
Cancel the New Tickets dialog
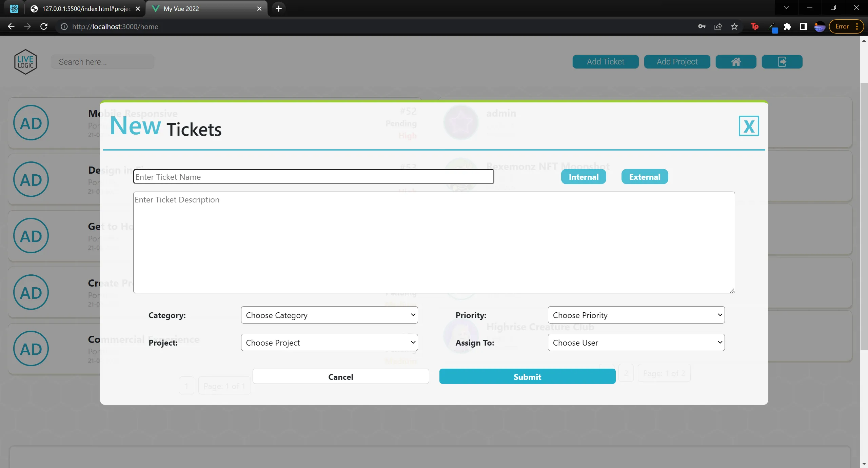(x=340, y=376)
